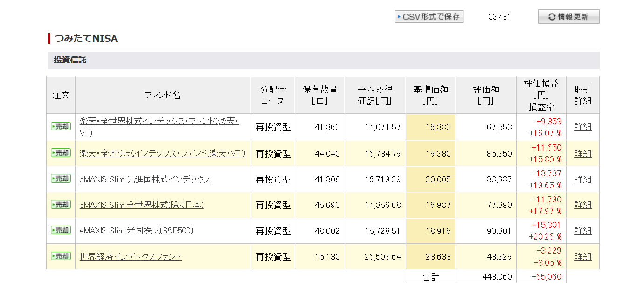644x295 pixels.
Task: Select the 取引詳細 column header
Action: (583, 95)
